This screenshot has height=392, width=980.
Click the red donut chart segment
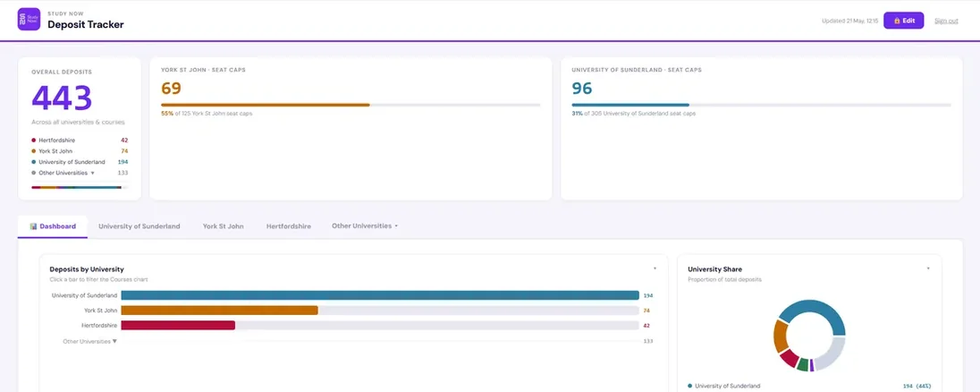[x=789, y=358]
